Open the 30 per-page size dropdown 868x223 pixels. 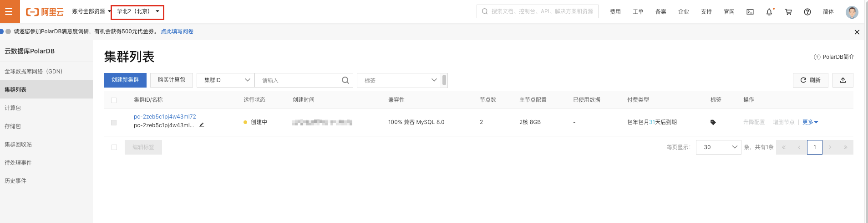718,147
